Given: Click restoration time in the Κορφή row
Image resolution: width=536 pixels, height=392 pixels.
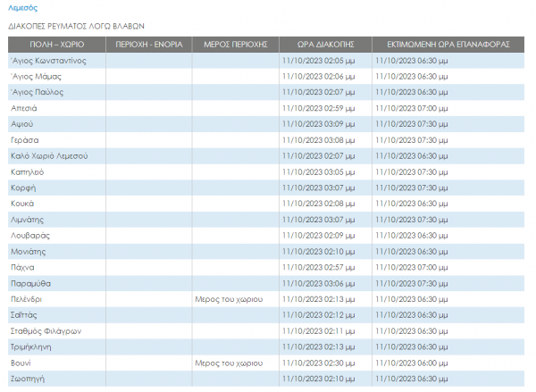Looking at the screenshot, I should (x=412, y=188).
